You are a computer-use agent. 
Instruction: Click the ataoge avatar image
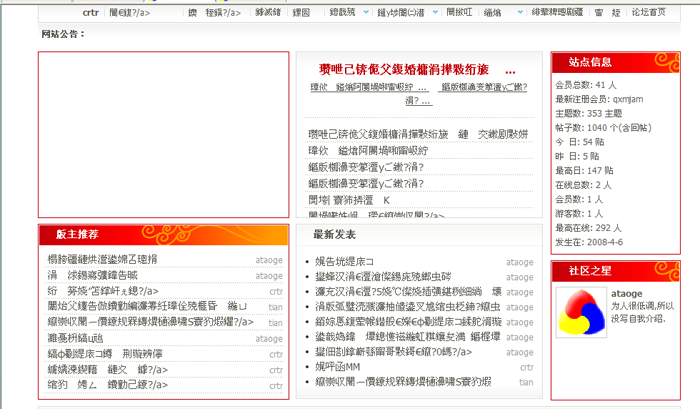(581, 313)
